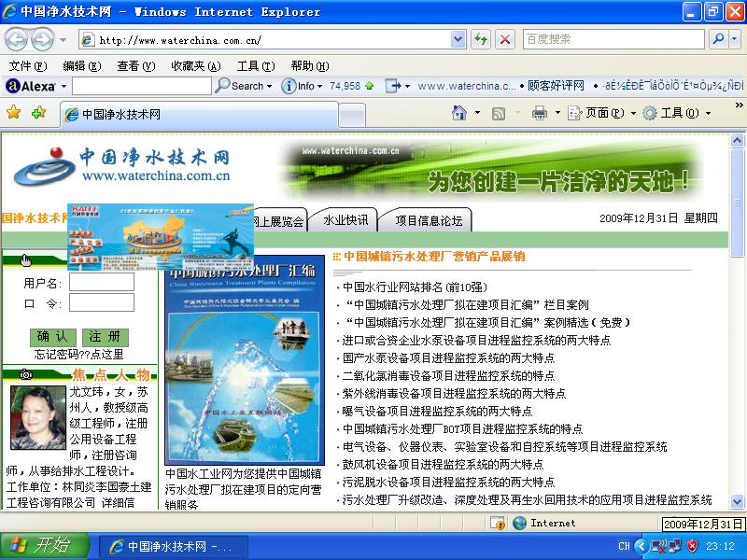Open Favorites Center via the yellow star
Screen dimensions: 747x560
point(13,112)
